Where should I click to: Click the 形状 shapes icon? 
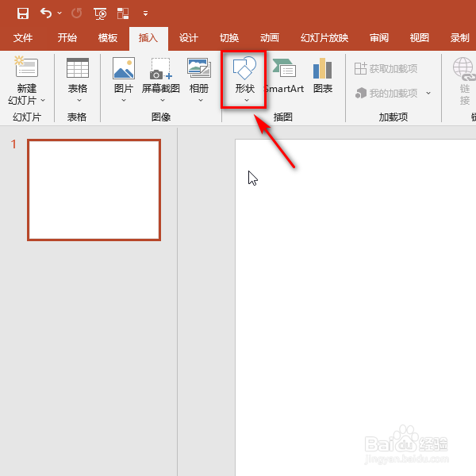click(244, 68)
